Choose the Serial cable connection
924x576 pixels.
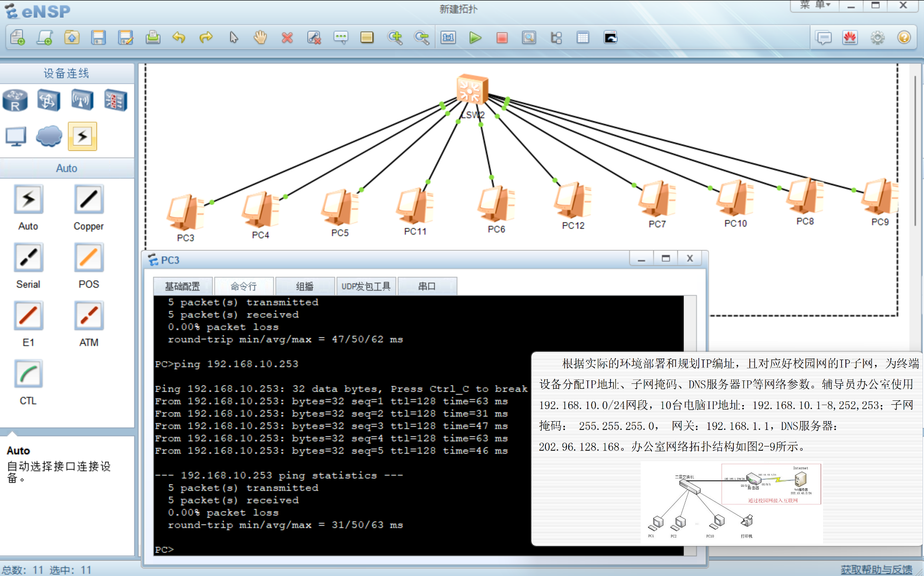coord(29,258)
